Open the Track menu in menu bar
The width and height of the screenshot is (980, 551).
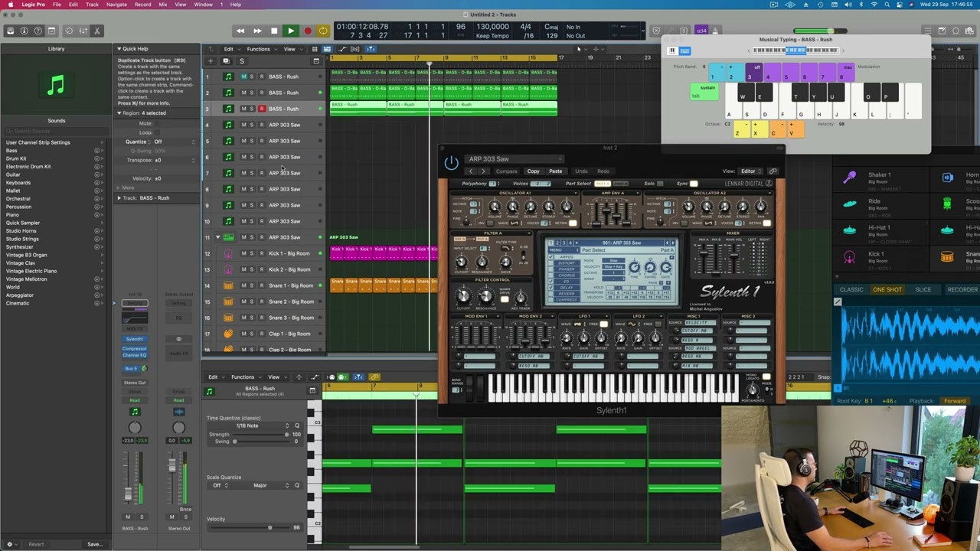(92, 5)
